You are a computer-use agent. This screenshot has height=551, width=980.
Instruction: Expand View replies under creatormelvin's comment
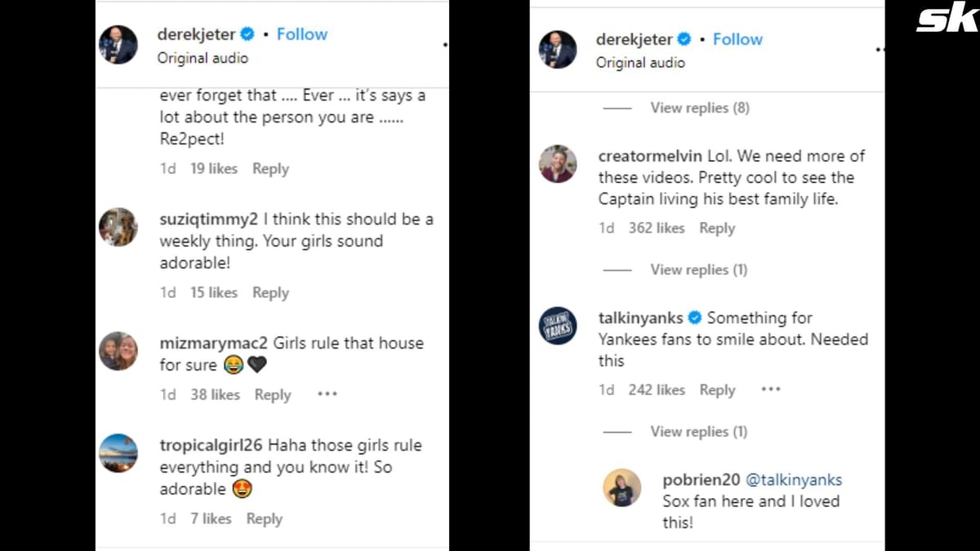[699, 269]
